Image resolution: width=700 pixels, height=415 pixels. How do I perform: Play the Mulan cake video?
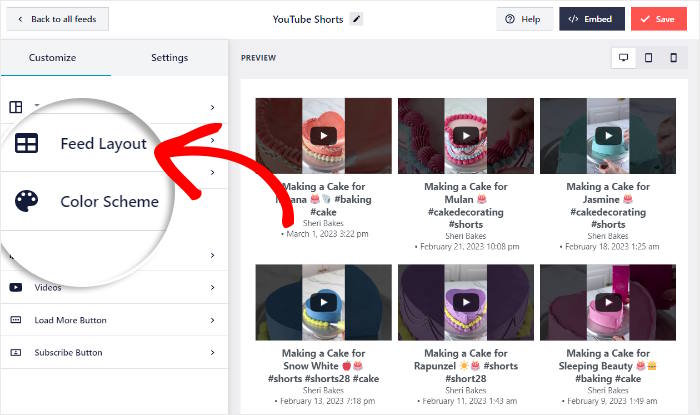[x=466, y=136]
